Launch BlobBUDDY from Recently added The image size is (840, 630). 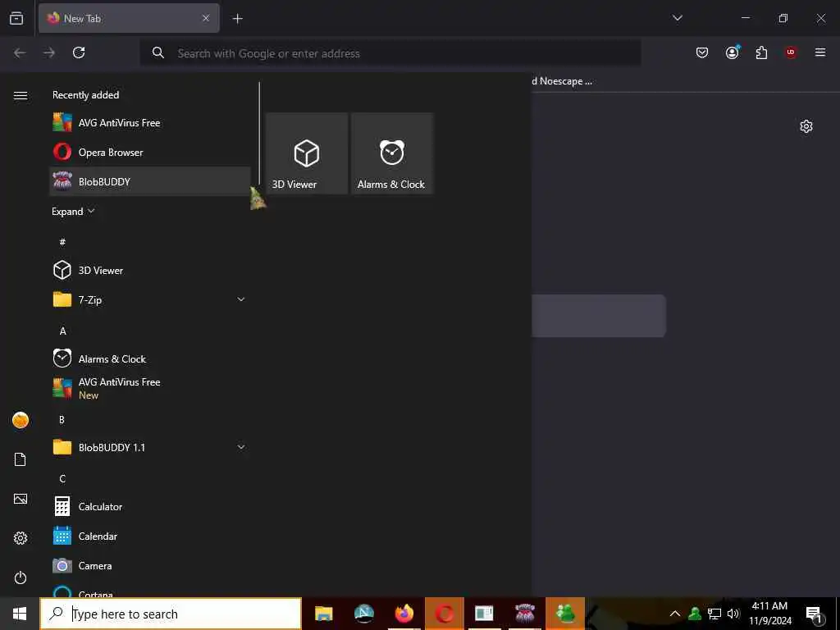coord(149,181)
